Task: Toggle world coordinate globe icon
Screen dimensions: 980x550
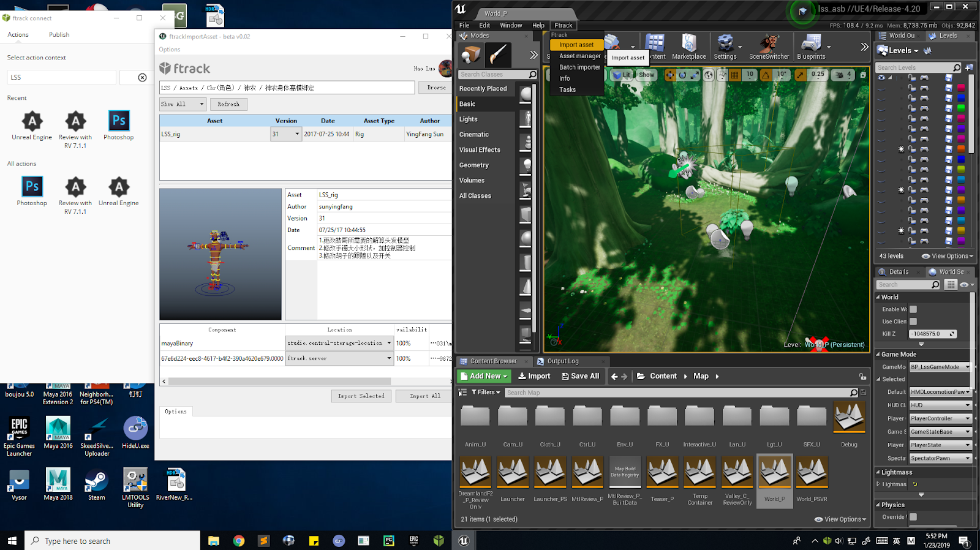Action: point(709,75)
